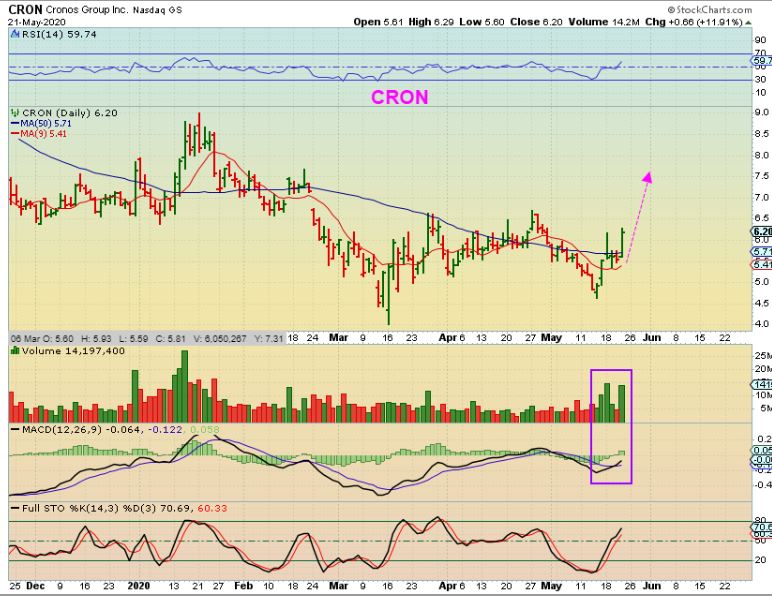
Task: Click the RSI indicator line icon
Action: 15,34
